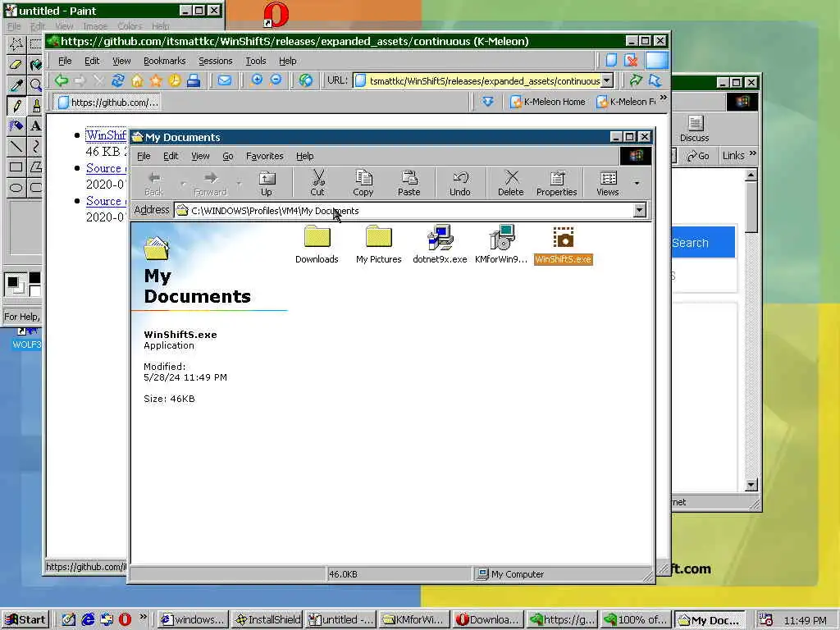
Task: Open Go menu in My Documents
Action: click(x=228, y=156)
